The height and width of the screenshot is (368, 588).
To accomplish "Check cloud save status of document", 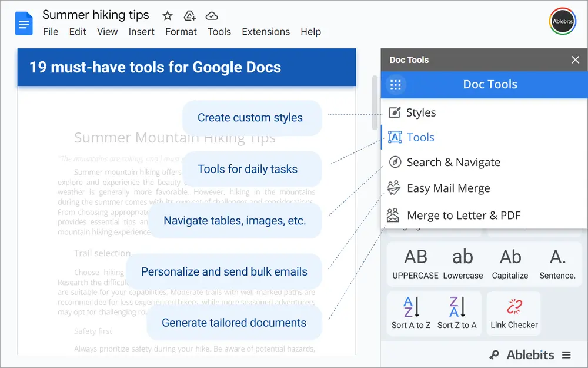I will pyautogui.click(x=211, y=16).
